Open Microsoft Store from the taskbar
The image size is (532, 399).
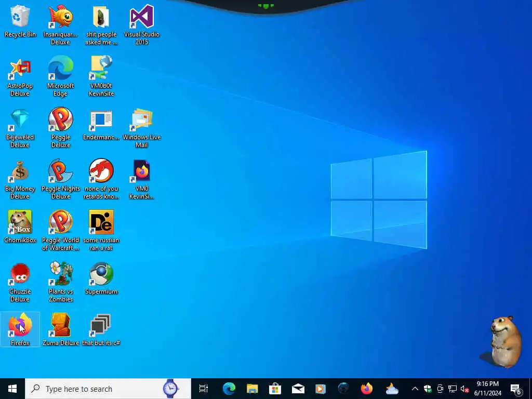pyautogui.click(x=275, y=389)
